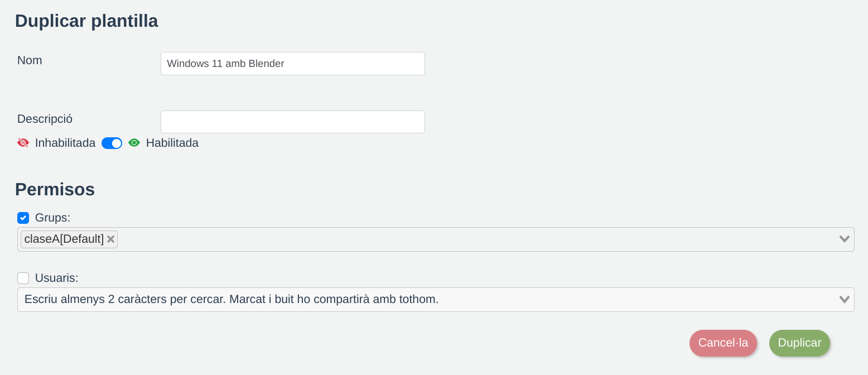Focus the Nom text field

(292, 64)
